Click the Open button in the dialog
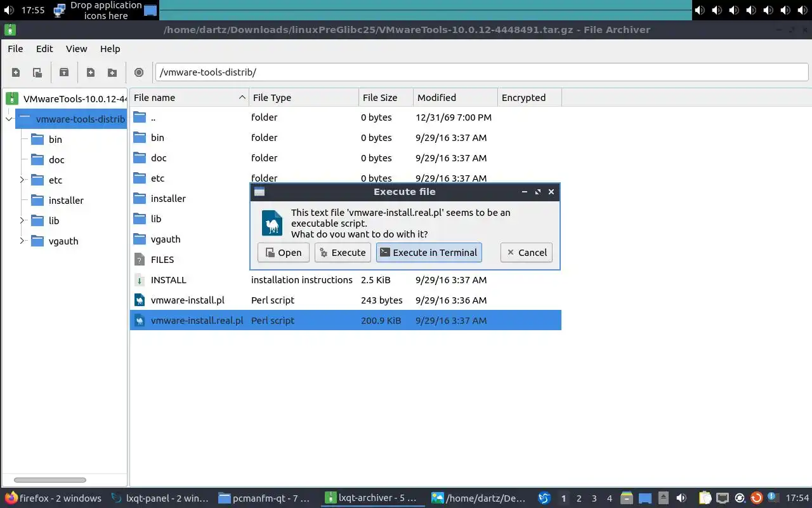The width and height of the screenshot is (812, 508). [x=284, y=253]
